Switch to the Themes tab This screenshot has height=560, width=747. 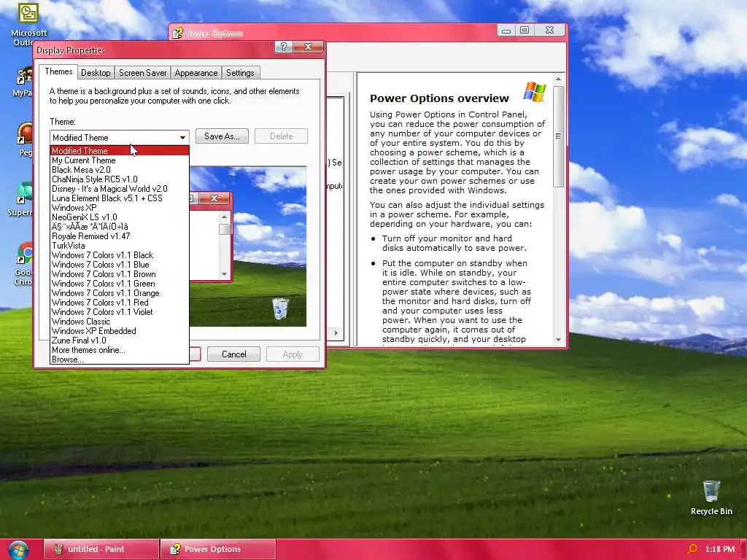coord(58,71)
